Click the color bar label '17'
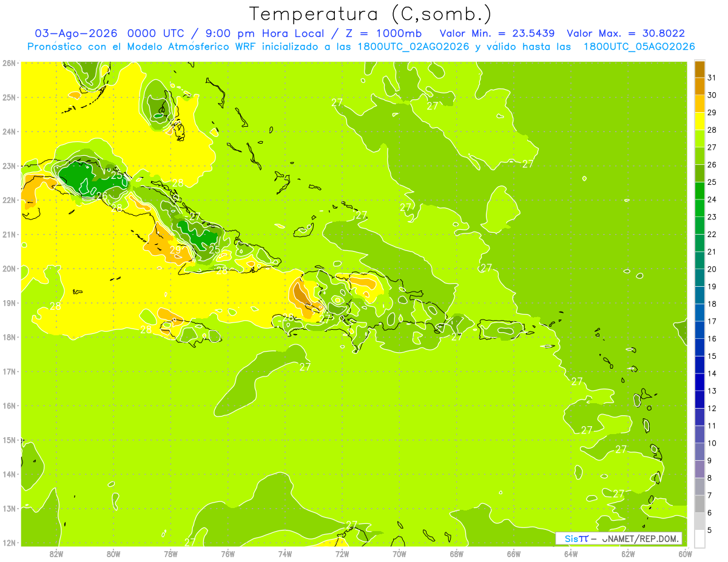The width and height of the screenshot is (728, 562). click(x=712, y=321)
